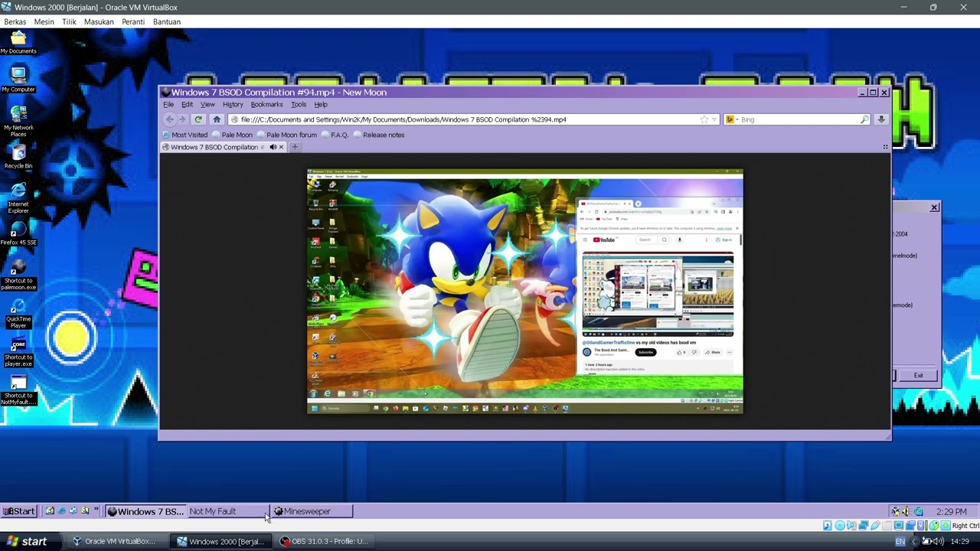Go to the browser home page

[217, 119]
